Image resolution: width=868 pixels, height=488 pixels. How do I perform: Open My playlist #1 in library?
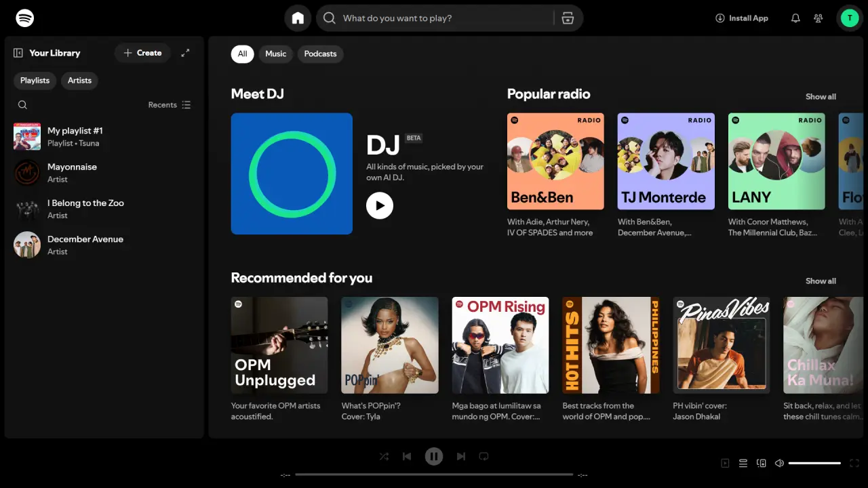point(105,136)
